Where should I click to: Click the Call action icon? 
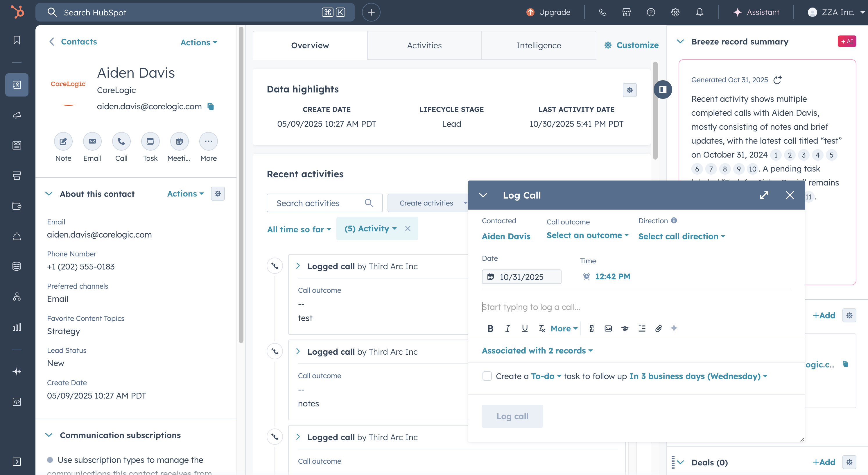click(121, 142)
